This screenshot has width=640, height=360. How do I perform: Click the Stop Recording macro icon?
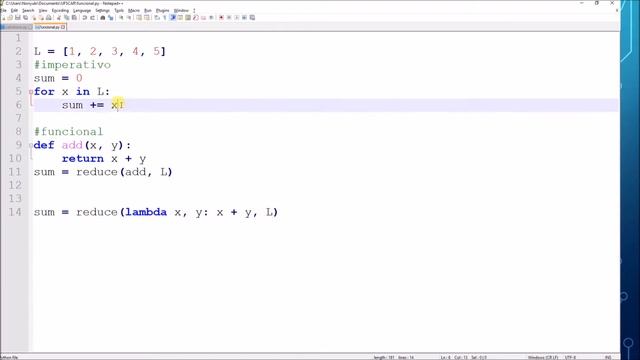[x=229, y=18]
